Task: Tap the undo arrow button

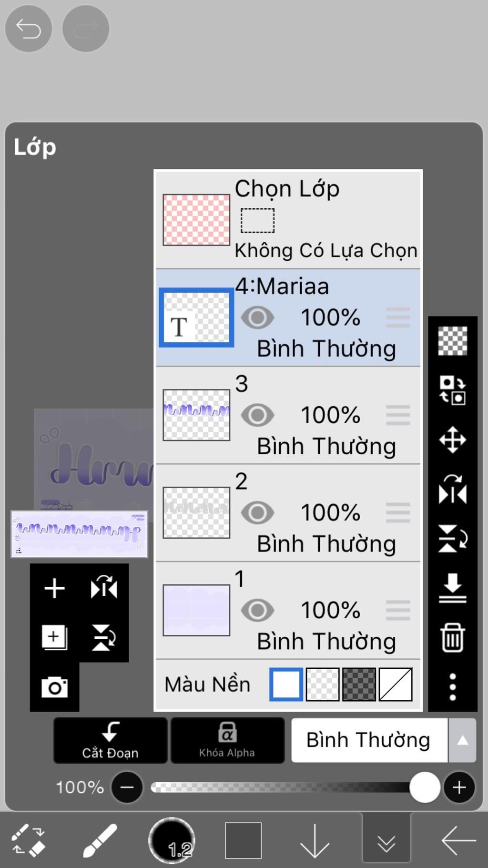Action: click(x=28, y=29)
